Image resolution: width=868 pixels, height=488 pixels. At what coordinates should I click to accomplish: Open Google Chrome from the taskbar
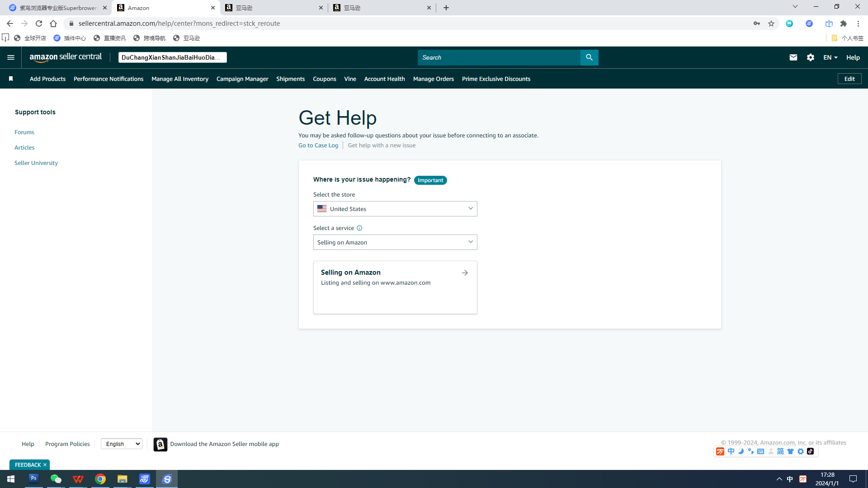pos(100,479)
